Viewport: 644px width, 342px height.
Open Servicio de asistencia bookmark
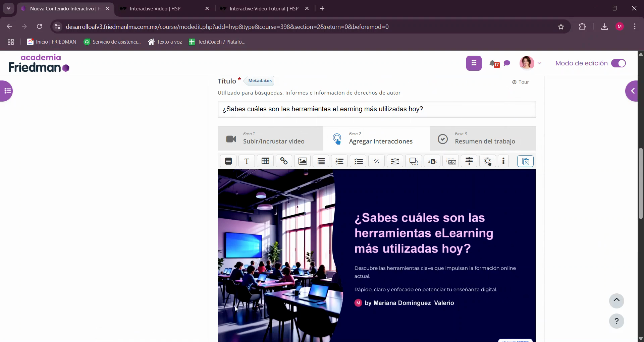point(112,42)
